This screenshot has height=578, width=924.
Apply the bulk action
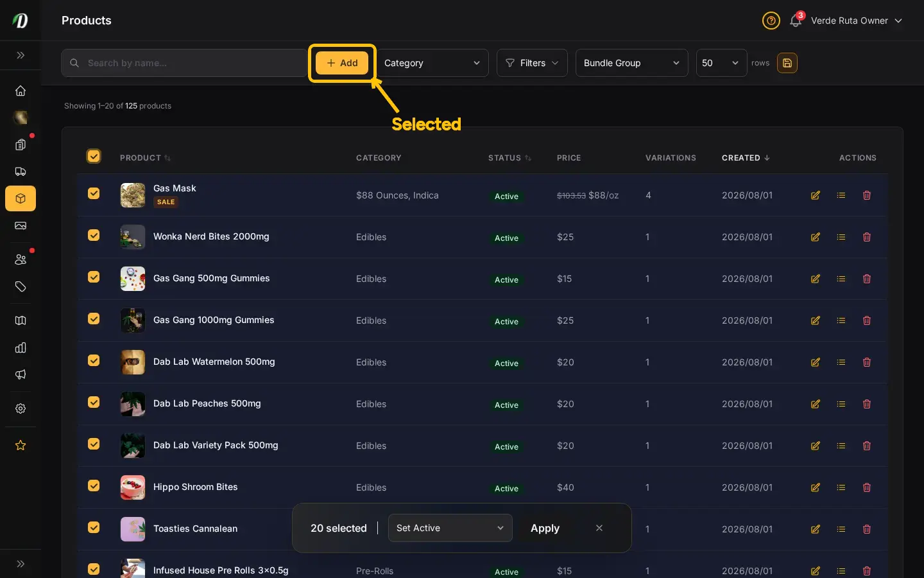click(545, 528)
